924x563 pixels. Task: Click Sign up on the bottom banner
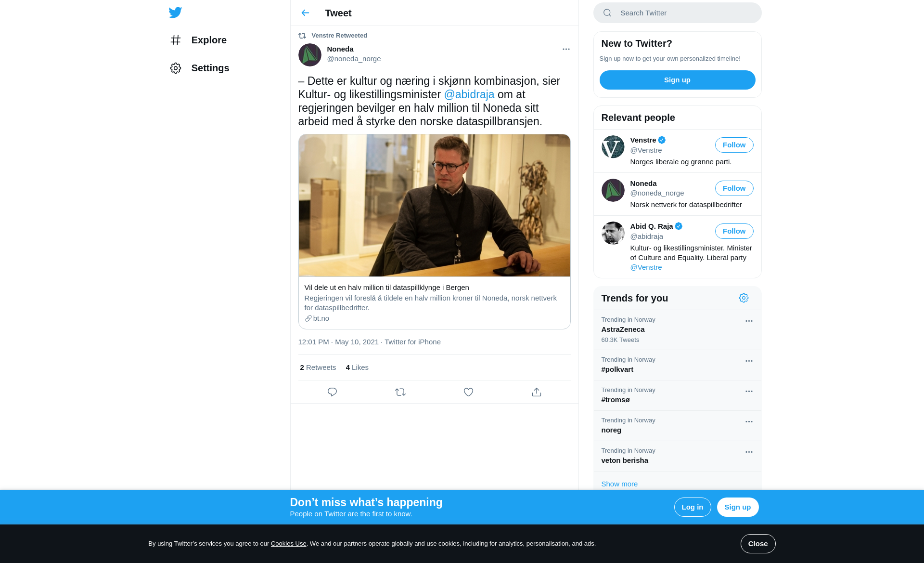click(x=738, y=507)
